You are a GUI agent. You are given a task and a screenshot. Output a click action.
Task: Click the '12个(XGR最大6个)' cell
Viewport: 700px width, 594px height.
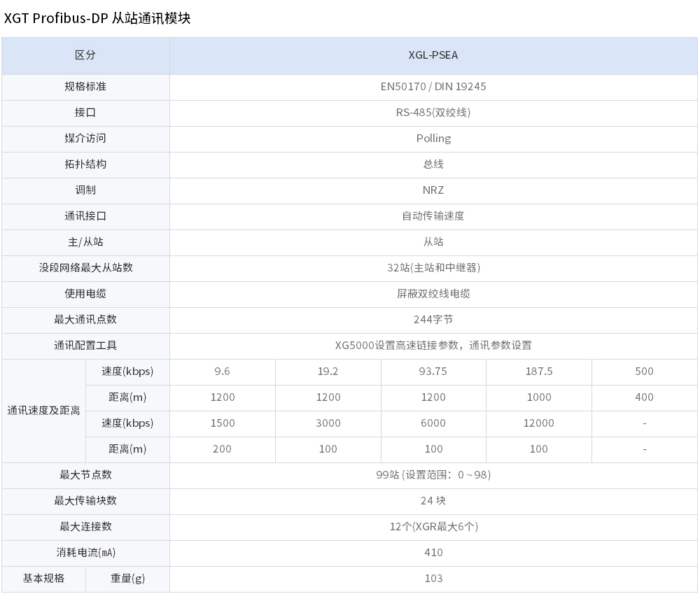pyautogui.click(x=433, y=527)
